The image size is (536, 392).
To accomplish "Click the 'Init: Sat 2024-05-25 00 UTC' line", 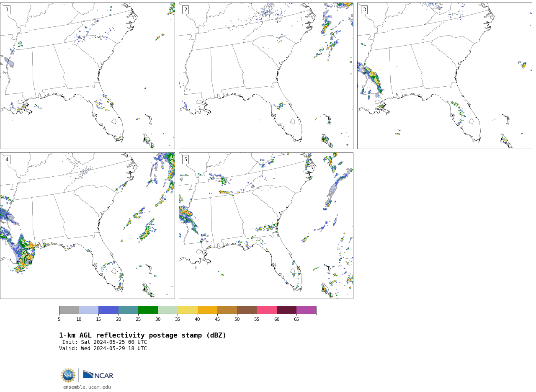I will (x=105, y=342).
